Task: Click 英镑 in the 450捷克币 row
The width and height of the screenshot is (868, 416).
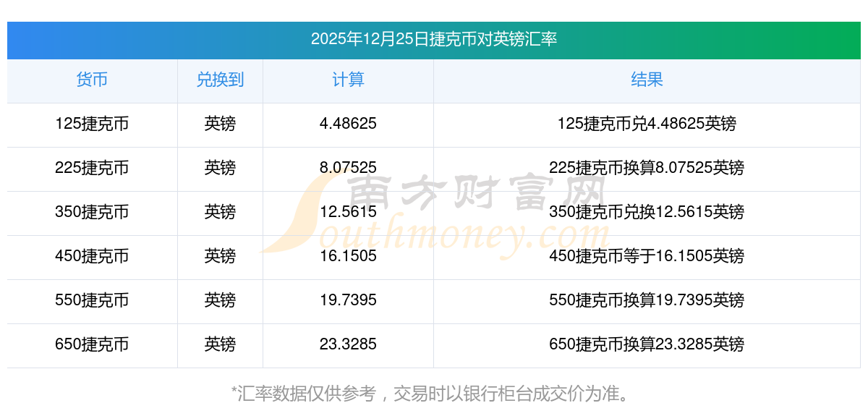Action: point(220,256)
